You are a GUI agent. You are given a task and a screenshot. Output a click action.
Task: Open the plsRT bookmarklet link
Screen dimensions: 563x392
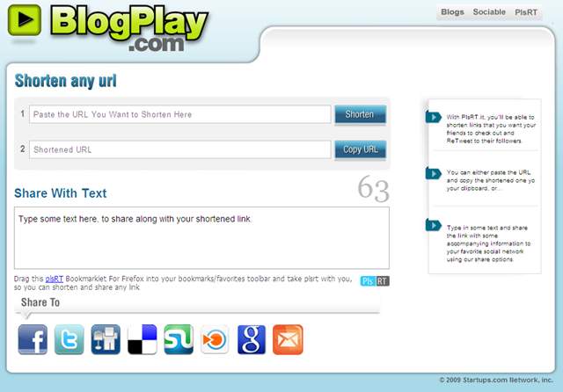[x=55, y=279]
